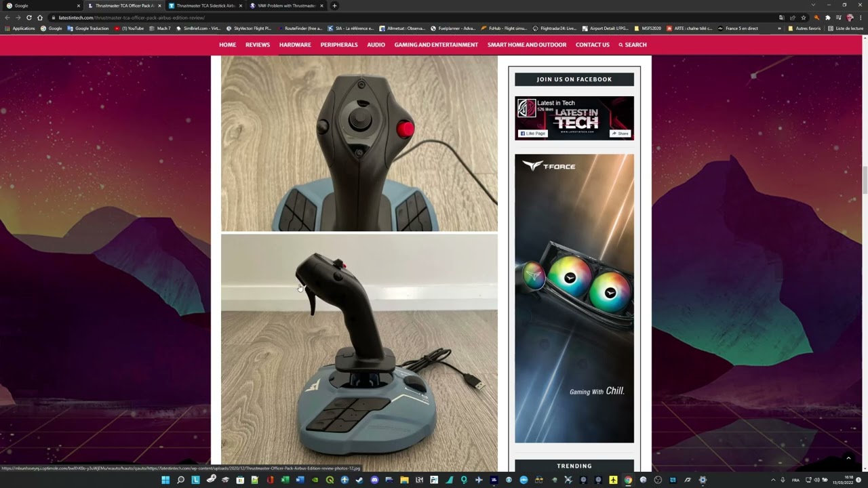
Task: Click the Facebook Like Page button
Action: point(533,134)
